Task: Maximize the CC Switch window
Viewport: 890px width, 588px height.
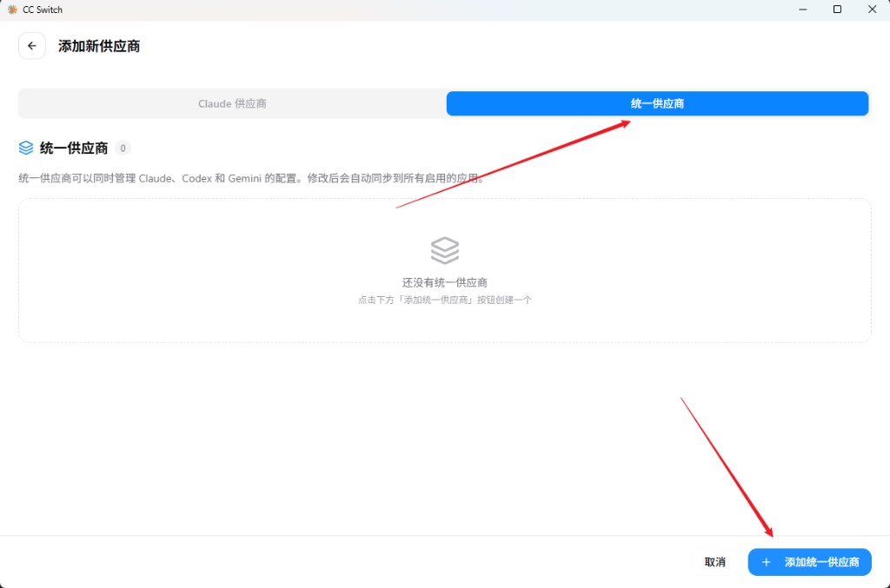Action: pyautogui.click(x=837, y=10)
